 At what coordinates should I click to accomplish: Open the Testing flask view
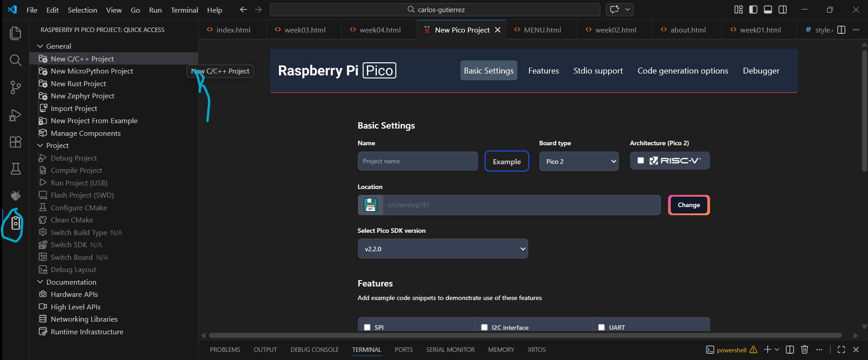(x=15, y=169)
